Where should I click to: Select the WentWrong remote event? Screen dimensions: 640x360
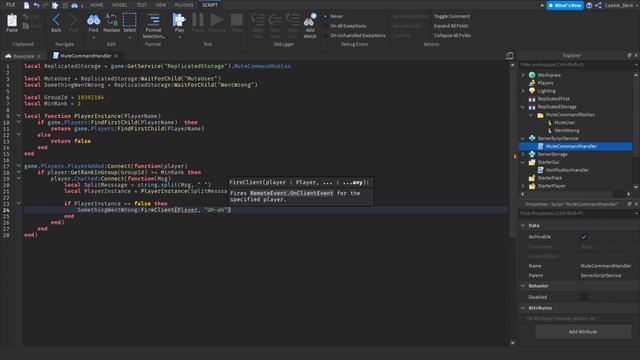point(567,131)
